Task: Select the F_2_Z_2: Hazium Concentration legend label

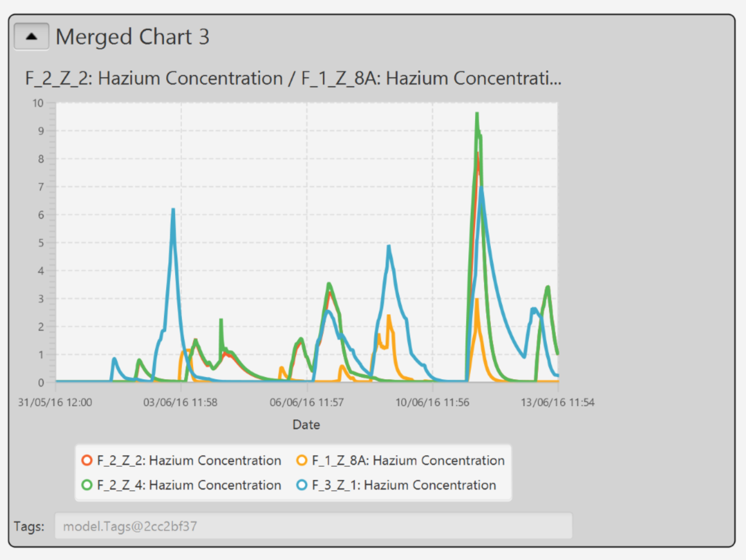Action: (x=189, y=460)
